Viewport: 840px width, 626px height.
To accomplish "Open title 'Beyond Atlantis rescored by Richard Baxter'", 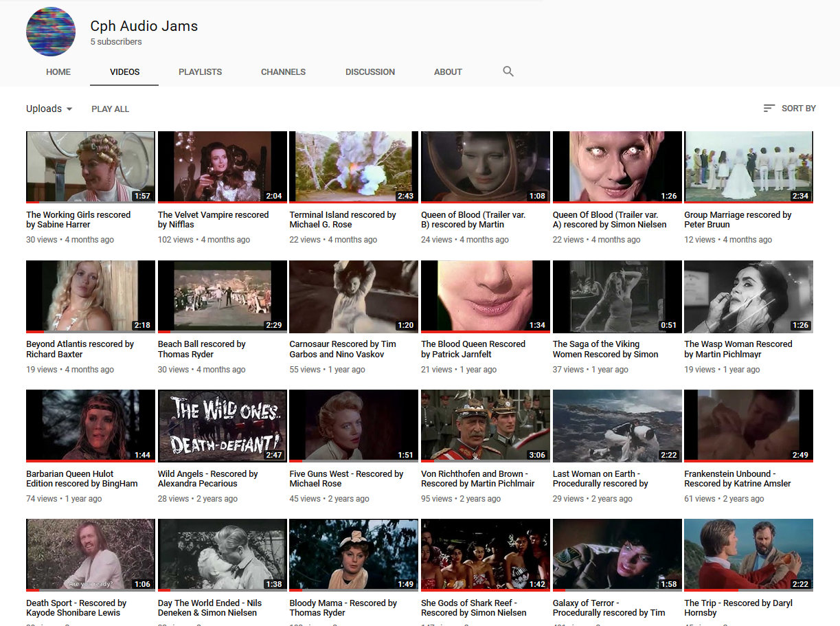I will [80, 349].
